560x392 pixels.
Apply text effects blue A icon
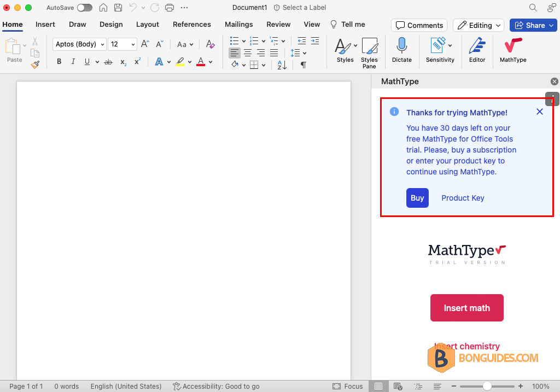tap(159, 62)
